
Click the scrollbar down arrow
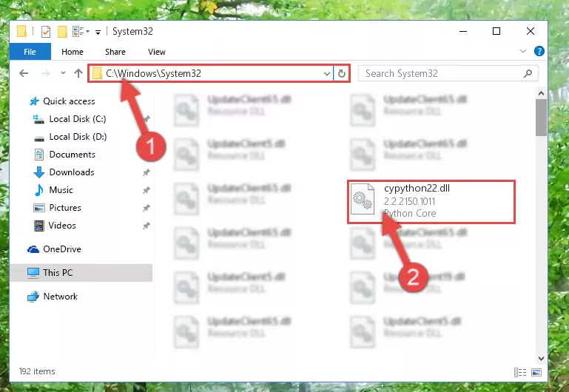[541, 358]
